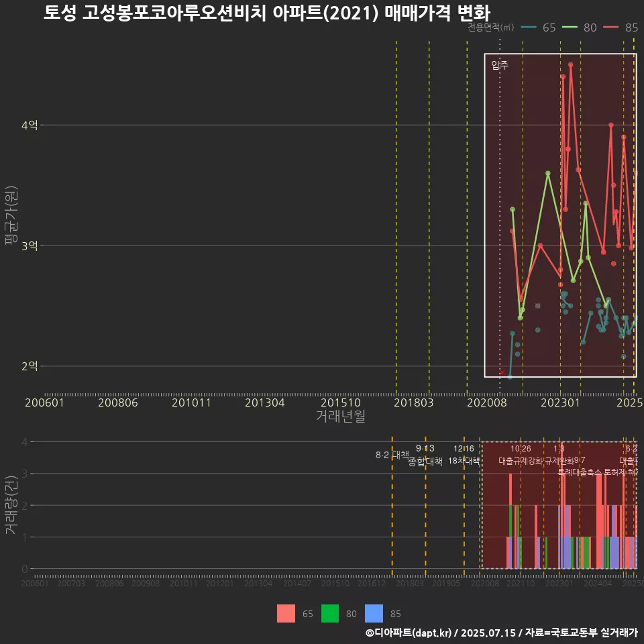Click the 거래년월 axis title
The width and height of the screenshot is (644, 644).
click(x=341, y=416)
